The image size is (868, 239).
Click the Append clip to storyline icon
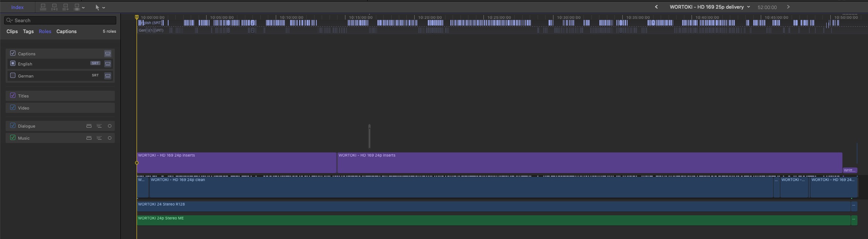65,7
